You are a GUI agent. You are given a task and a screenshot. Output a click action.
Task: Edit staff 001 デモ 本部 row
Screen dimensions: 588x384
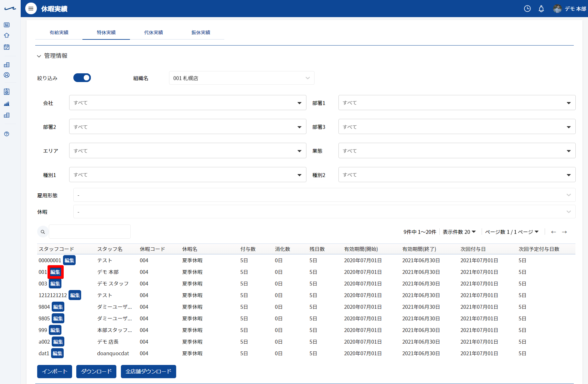coord(55,272)
